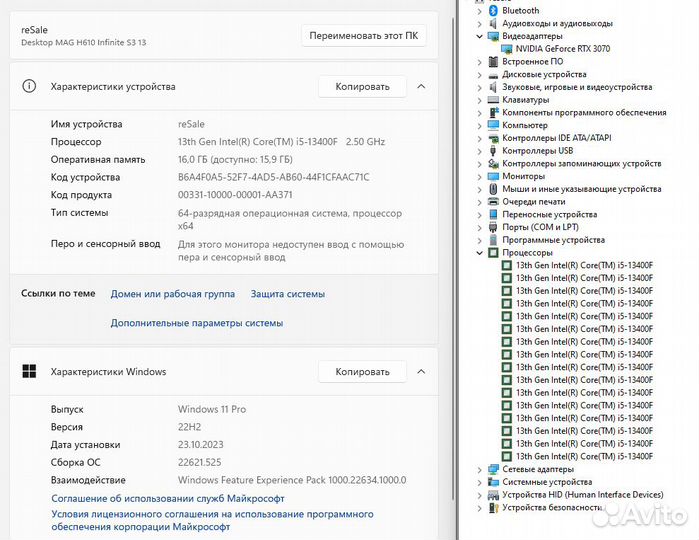Screen dimensions: 699x540
Task: Copy Windows specifications with Копировать button
Action: click(x=362, y=371)
